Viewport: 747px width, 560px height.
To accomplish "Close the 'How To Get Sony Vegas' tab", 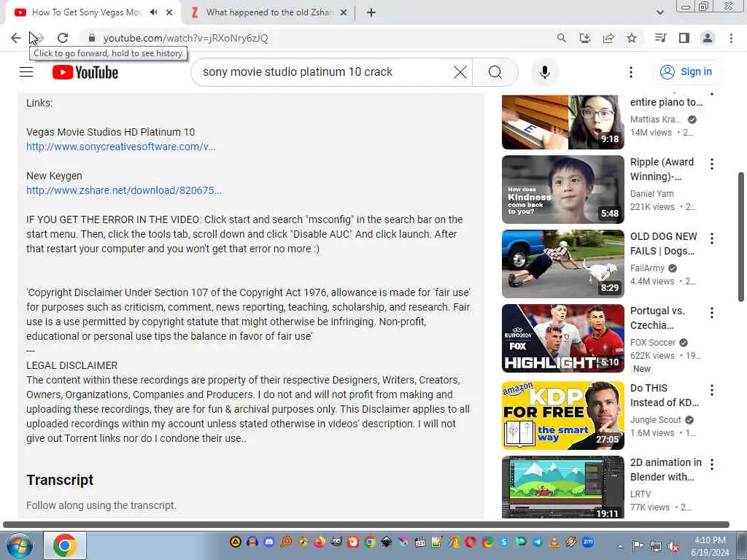I will point(169,12).
